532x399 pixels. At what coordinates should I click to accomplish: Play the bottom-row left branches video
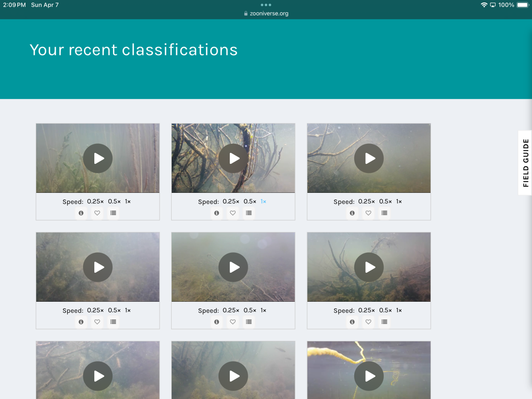pos(98,376)
